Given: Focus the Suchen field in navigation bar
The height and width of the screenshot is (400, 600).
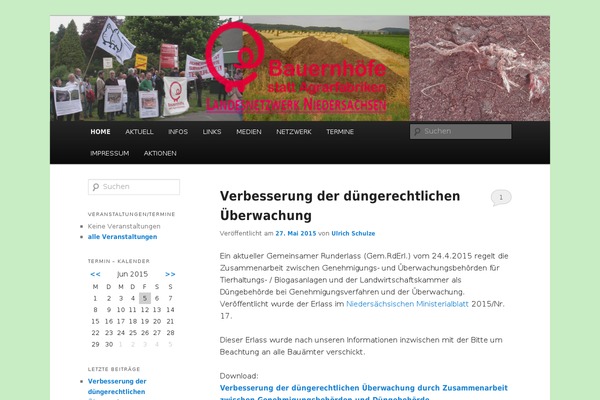Looking at the screenshot, I should (460, 131).
